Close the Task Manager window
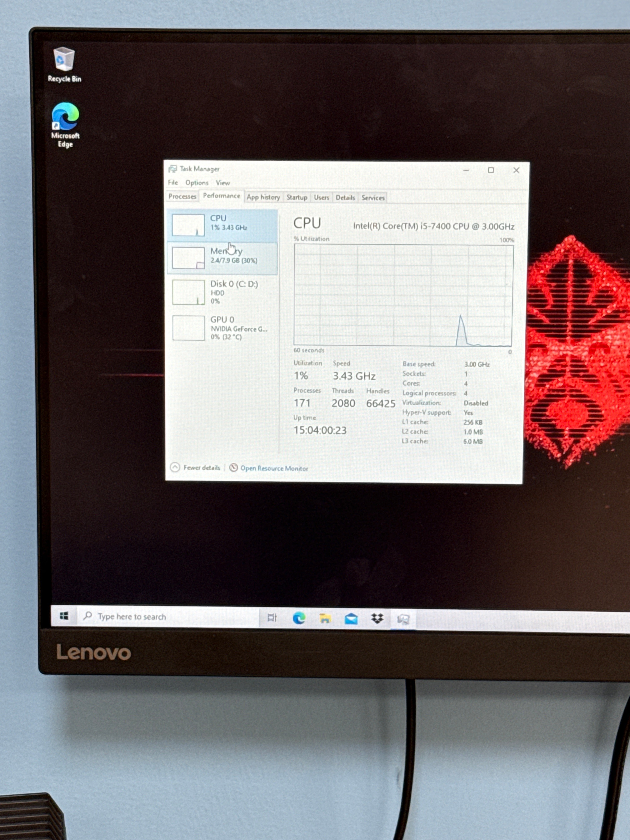The width and height of the screenshot is (630, 840). pyautogui.click(x=516, y=170)
